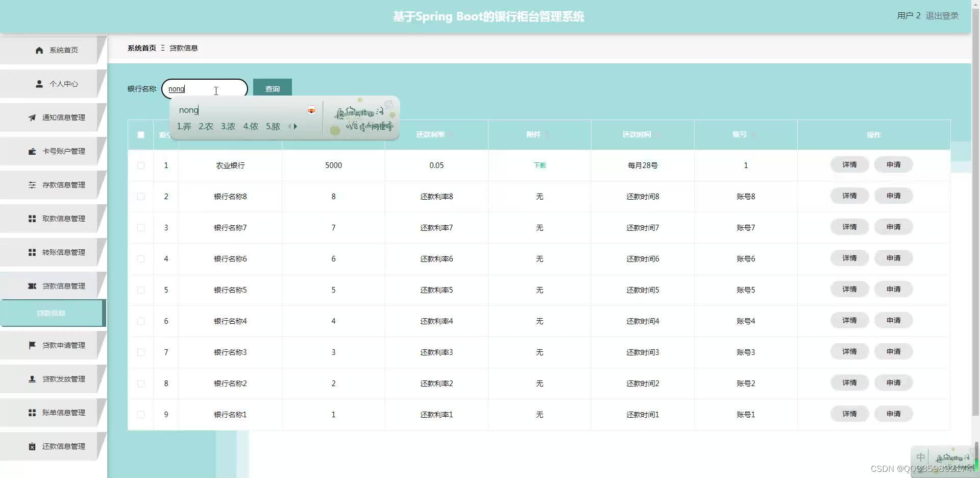Click the 账号5 cell
This screenshot has width=980, height=478.
746,290
